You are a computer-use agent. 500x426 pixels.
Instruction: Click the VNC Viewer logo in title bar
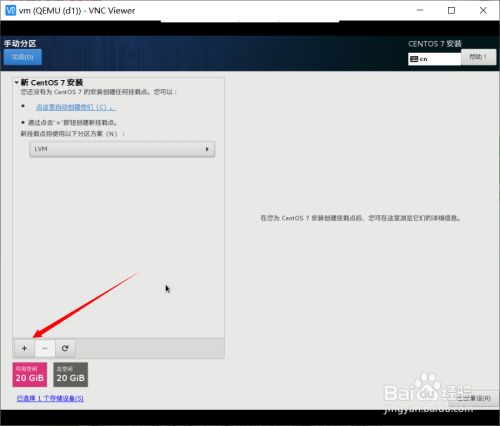click(x=11, y=11)
